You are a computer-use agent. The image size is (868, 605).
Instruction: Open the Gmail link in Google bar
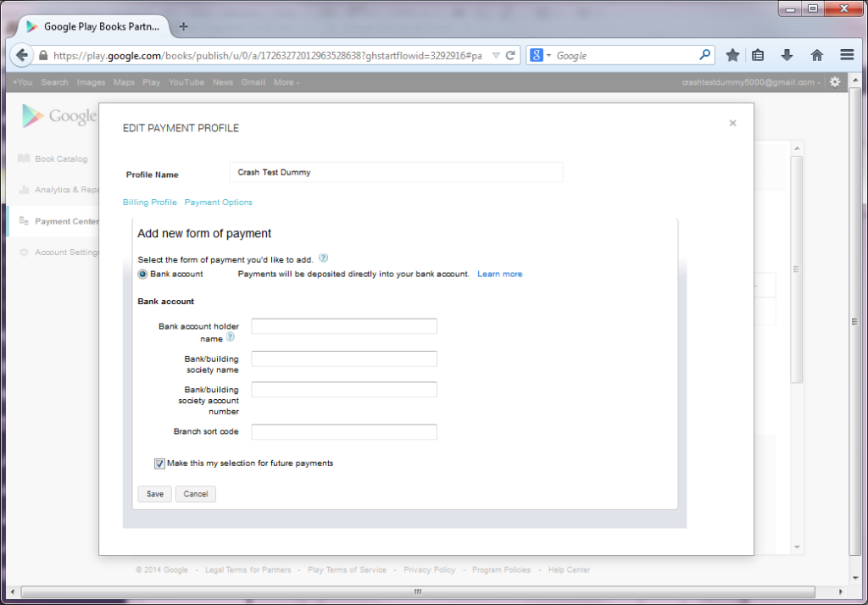(x=253, y=82)
